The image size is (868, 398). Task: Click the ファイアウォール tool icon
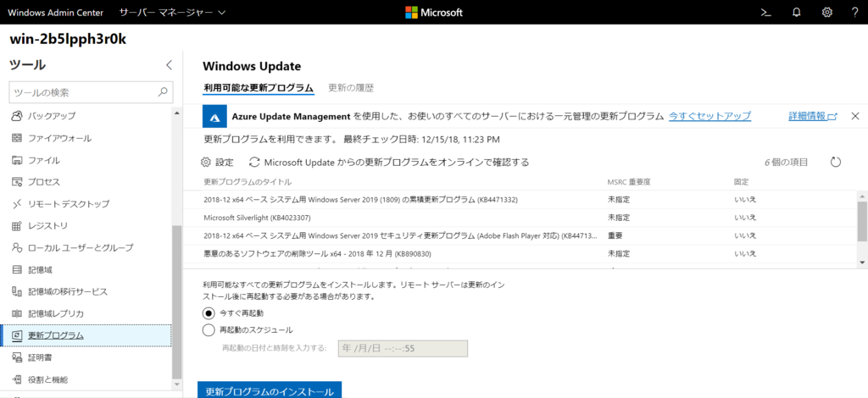(17, 138)
